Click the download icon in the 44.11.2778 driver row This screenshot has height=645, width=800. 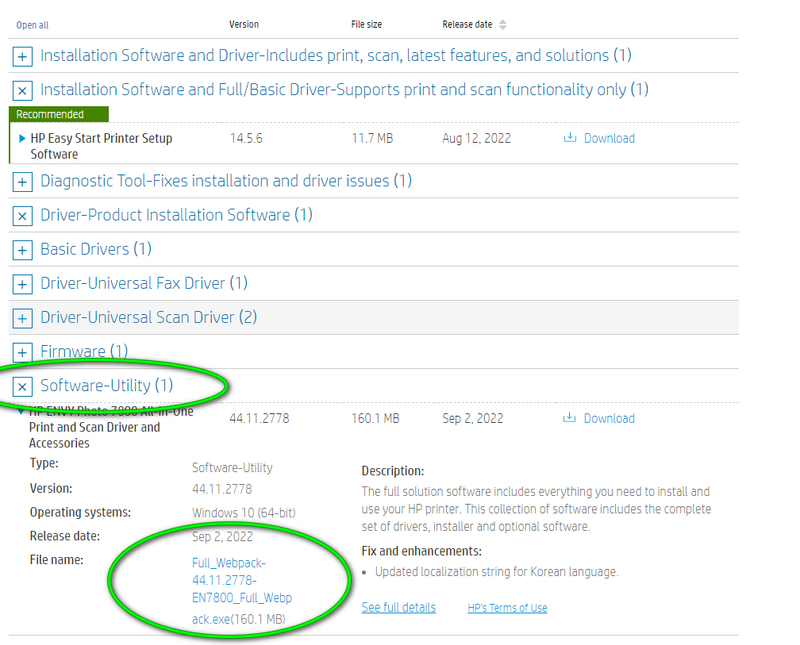pyautogui.click(x=569, y=417)
